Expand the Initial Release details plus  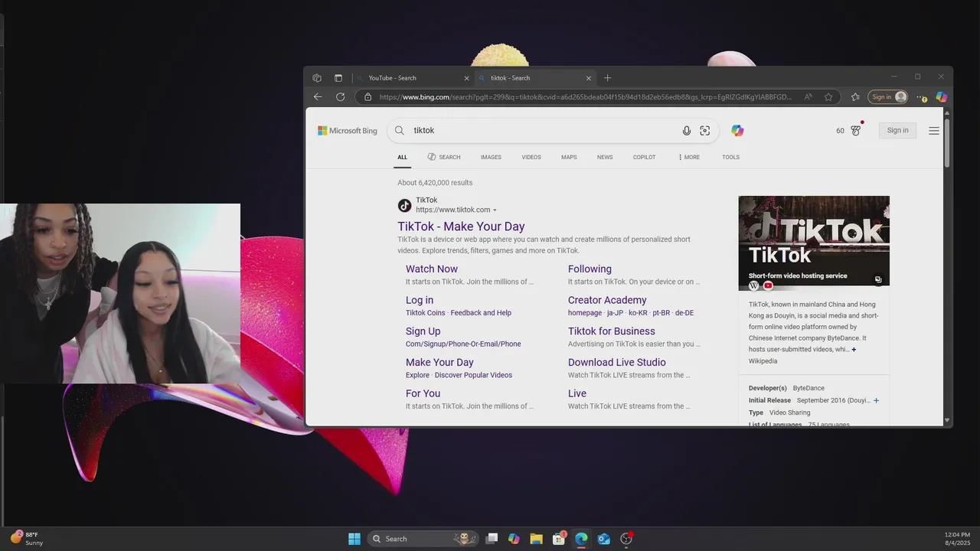click(x=877, y=400)
